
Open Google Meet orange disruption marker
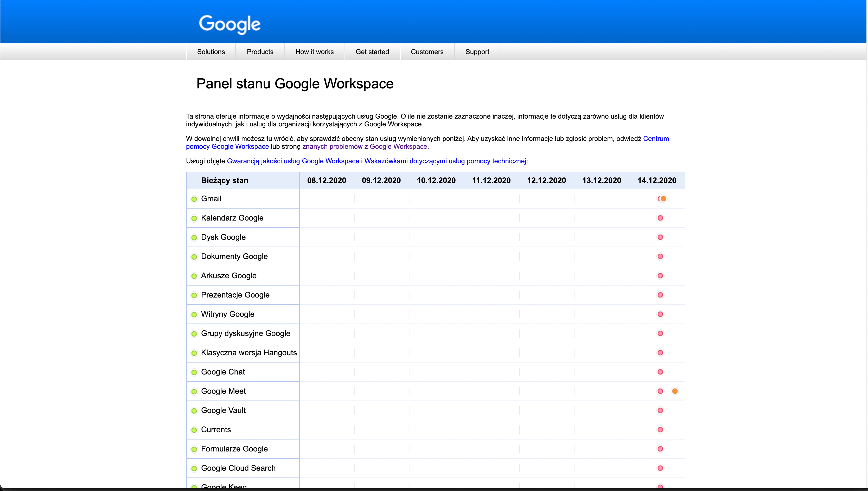675,391
